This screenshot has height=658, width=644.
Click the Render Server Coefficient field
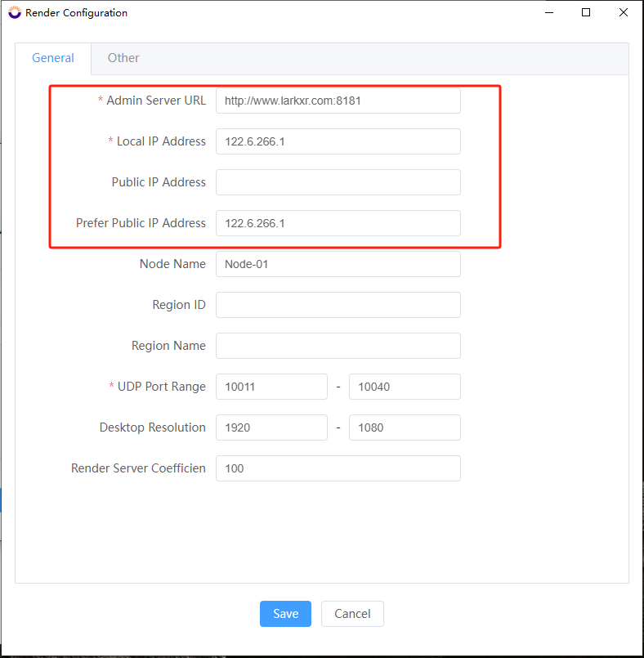pyautogui.click(x=338, y=468)
